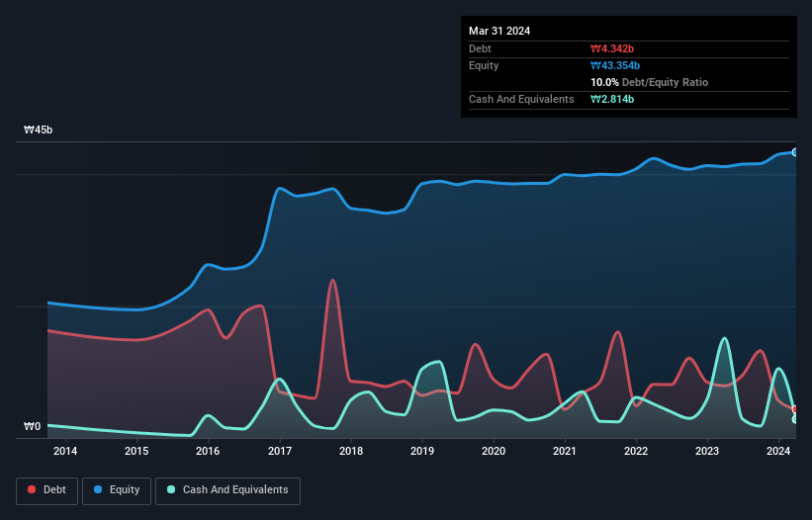Click the 2023 x-axis label
Image resolution: width=812 pixels, height=520 pixels.
707,451
